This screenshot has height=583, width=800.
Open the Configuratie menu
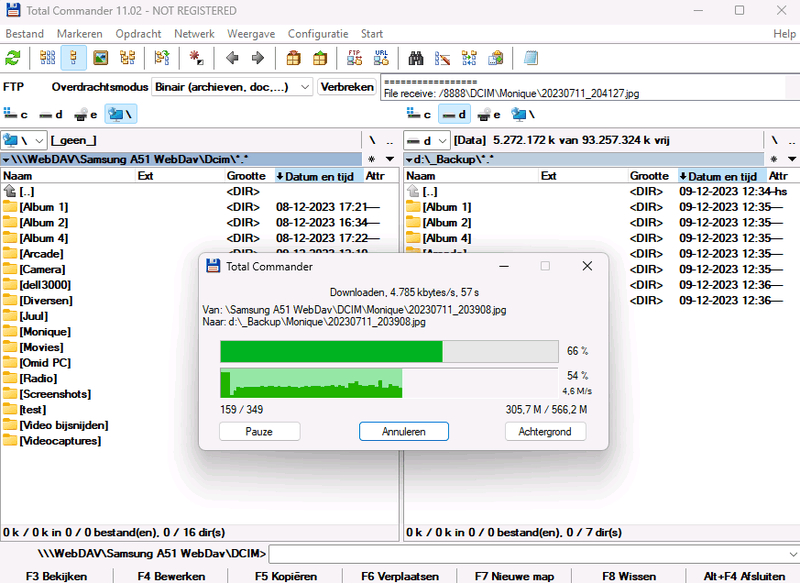click(x=318, y=34)
